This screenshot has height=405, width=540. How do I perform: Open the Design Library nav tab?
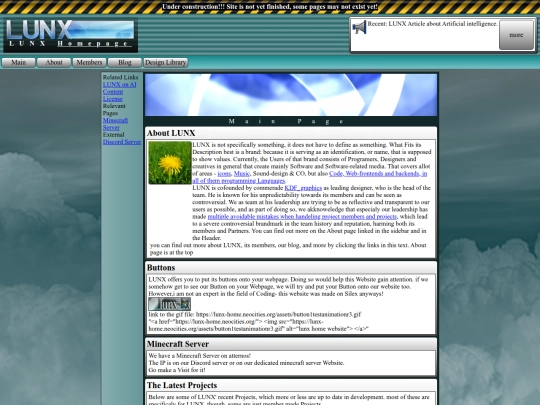pos(166,62)
